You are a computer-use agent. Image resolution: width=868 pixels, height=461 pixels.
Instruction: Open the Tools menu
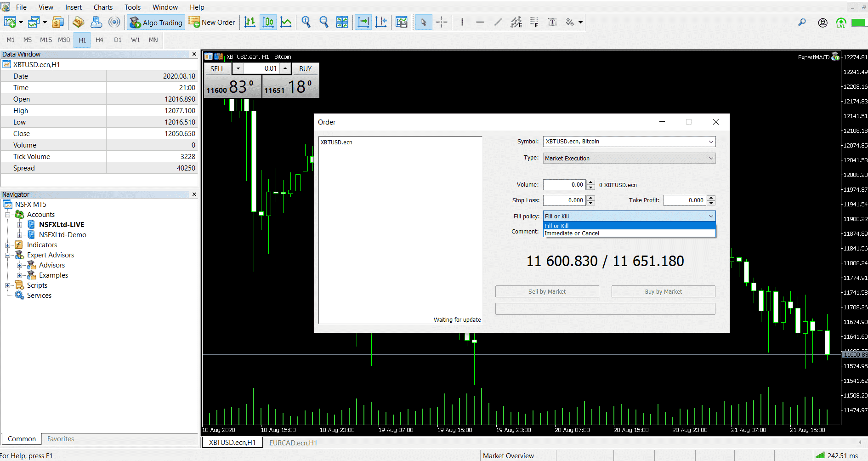click(x=132, y=7)
